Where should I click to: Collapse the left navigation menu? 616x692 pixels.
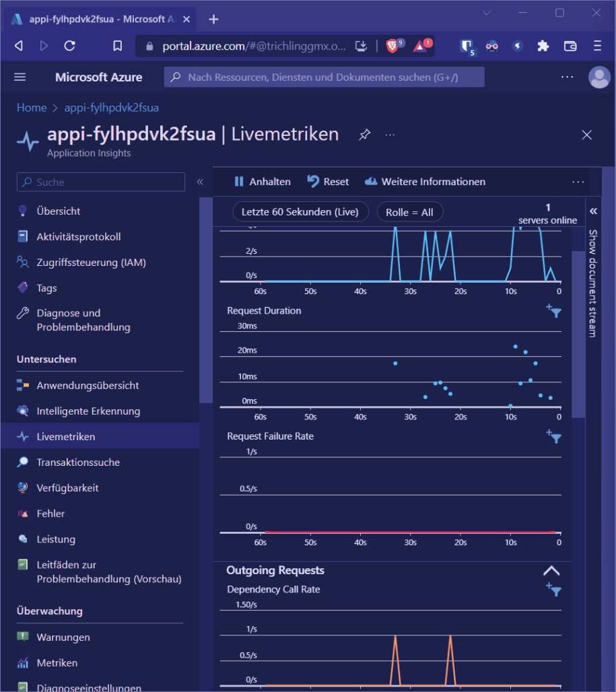(200, 182)
